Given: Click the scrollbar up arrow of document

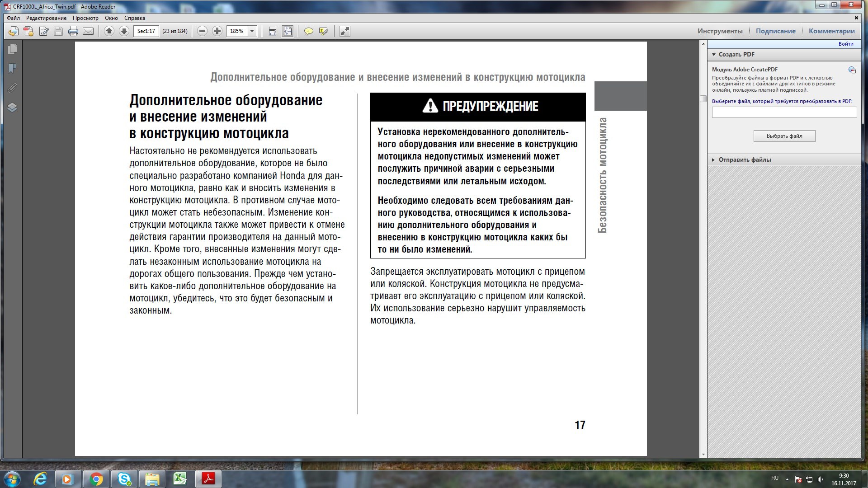Looking at the screenshot, I should pos(703,44).
